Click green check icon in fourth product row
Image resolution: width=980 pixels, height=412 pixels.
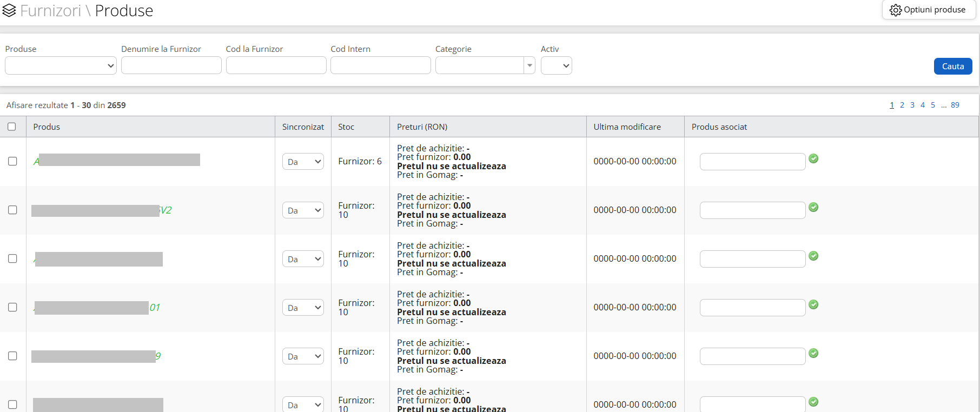pyautogui.click(x=813, y=304)
